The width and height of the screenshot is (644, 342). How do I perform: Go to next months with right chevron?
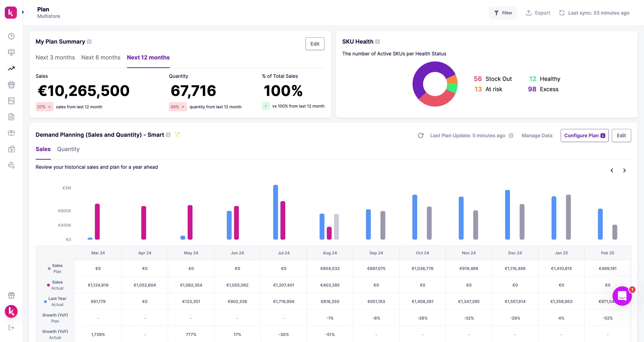click(x=624, y=170)
